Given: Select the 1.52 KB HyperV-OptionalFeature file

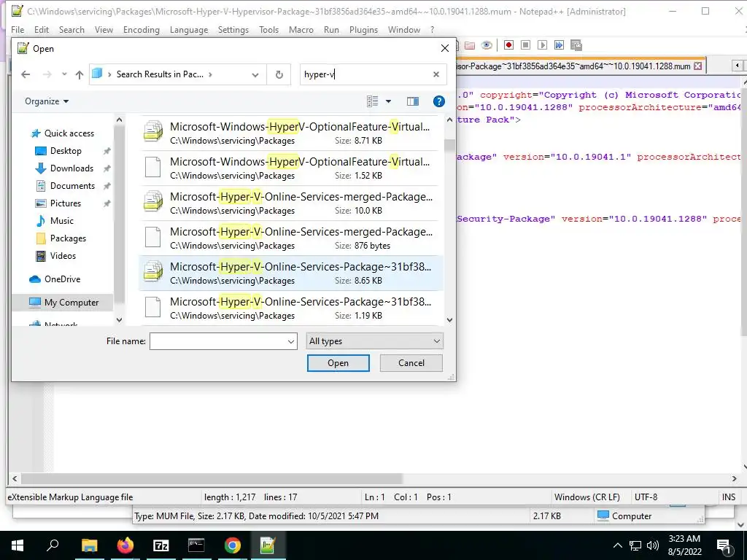Looking at the screenshot, I should pyautogui.click(x=291, y=168).
